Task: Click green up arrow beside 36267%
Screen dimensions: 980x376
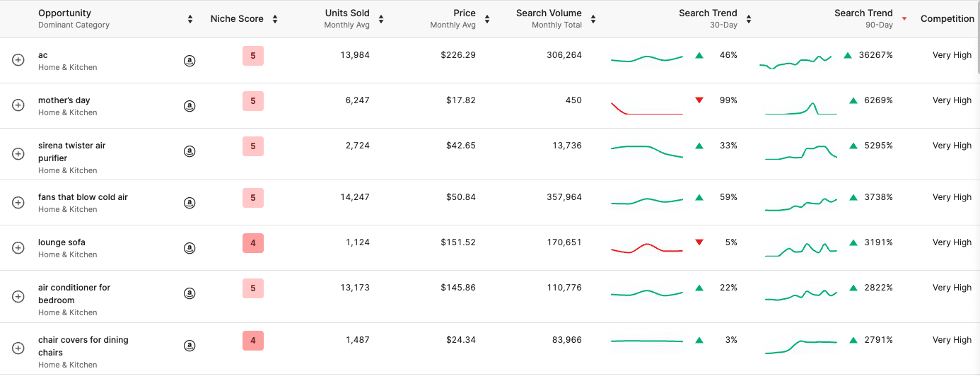Action: tap(848, 55)
